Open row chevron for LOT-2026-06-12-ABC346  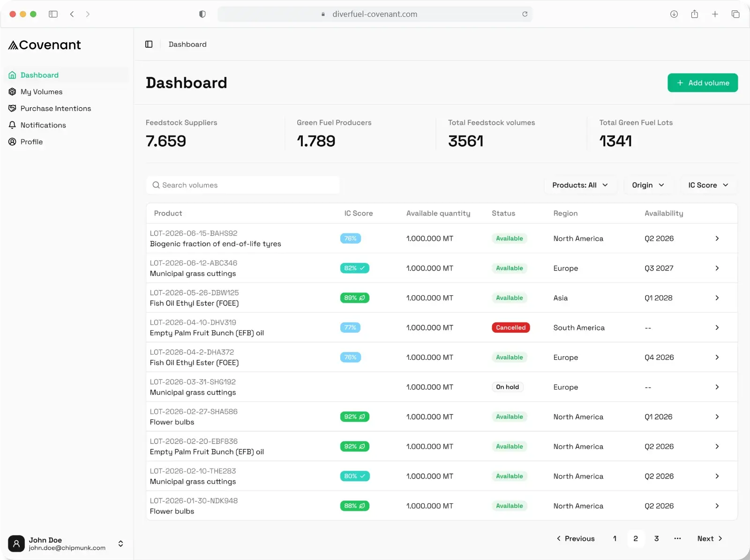[717, 268]
